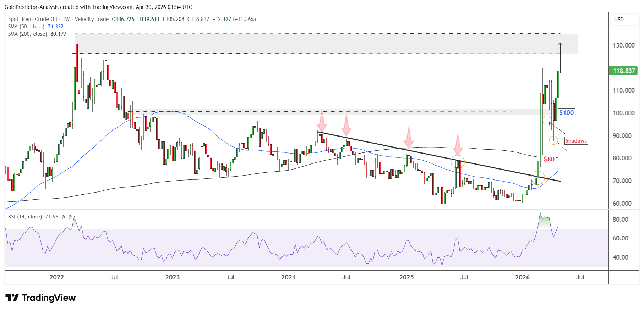Click the 2024 year on time axis
Screen dimensions: 644x311
(289, 277)
